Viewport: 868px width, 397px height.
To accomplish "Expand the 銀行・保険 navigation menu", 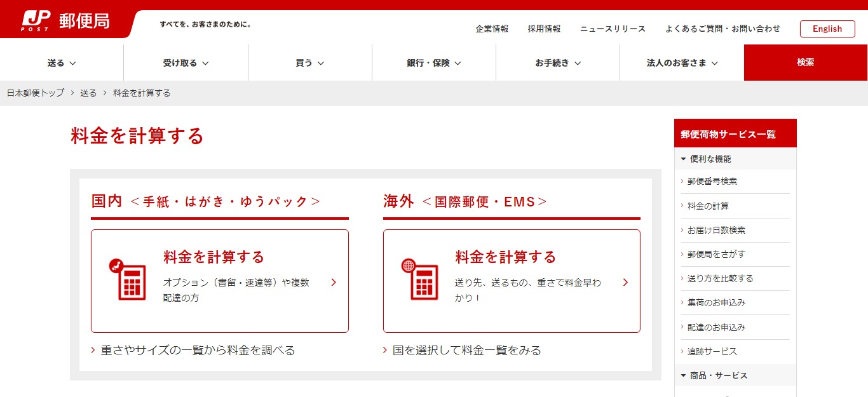I will (434, 63).
